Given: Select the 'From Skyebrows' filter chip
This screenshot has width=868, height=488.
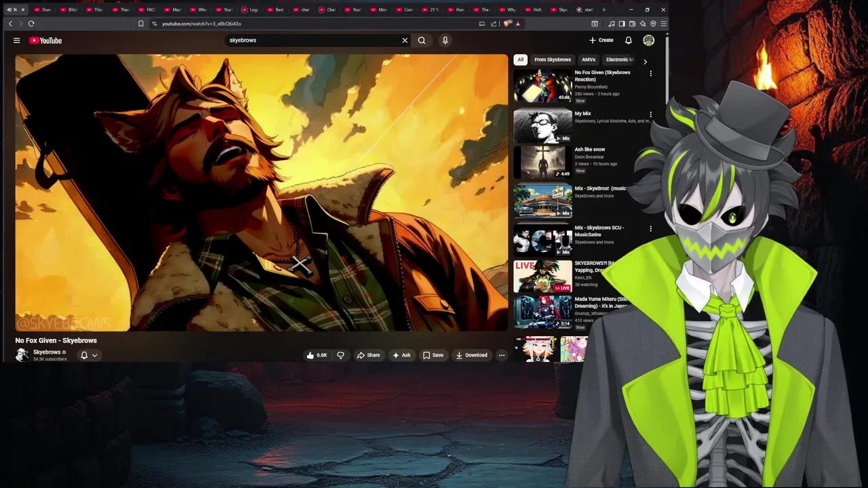Looking at the screenshot, I should pos(553,60).
